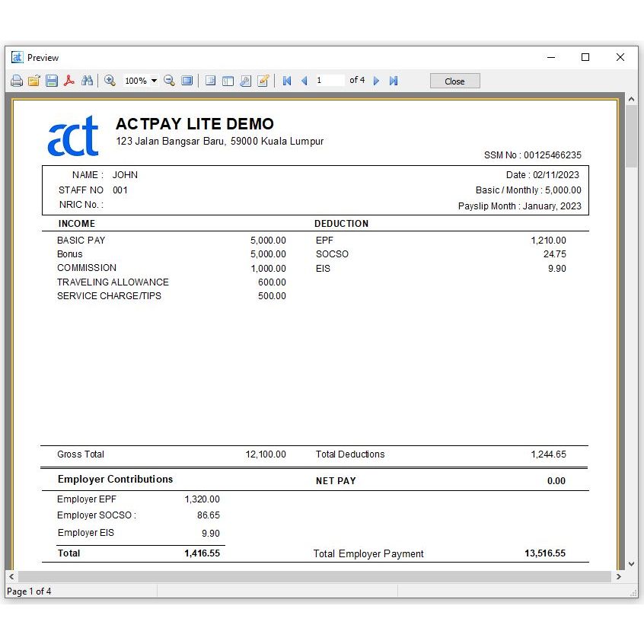Toggle the thumbnails panel icon
This screenshot has height=644, width=644.
point(228,81)
